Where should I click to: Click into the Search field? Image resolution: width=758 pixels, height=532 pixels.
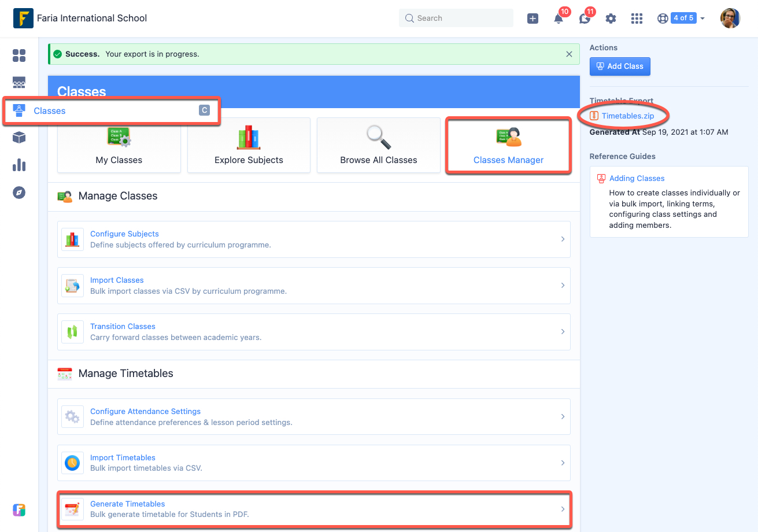[x=456, y=19]
